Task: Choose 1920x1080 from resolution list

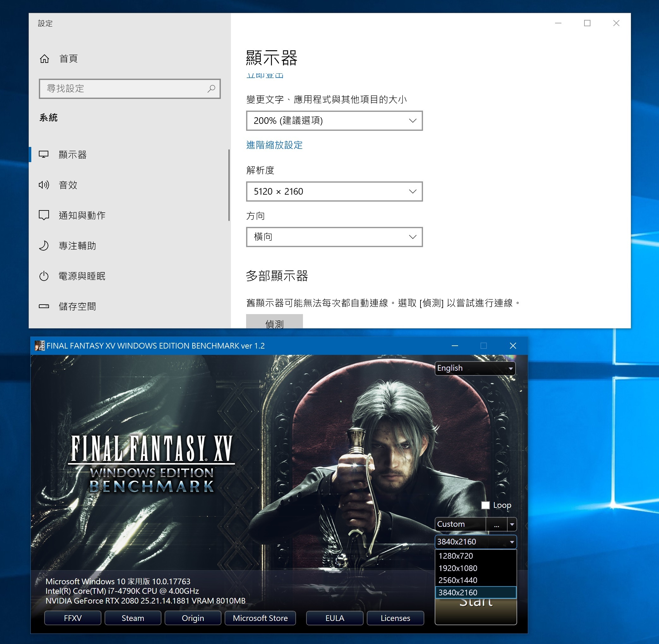Action: click(x=476, y=568)
